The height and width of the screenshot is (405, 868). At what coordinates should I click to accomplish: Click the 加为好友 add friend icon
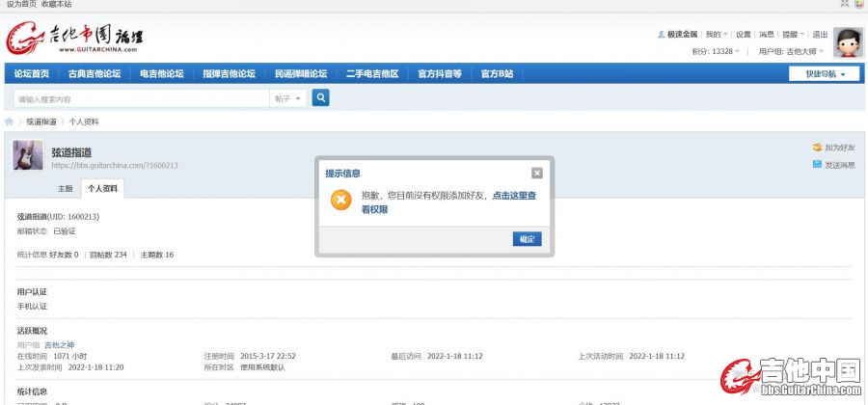coord(817,148)
